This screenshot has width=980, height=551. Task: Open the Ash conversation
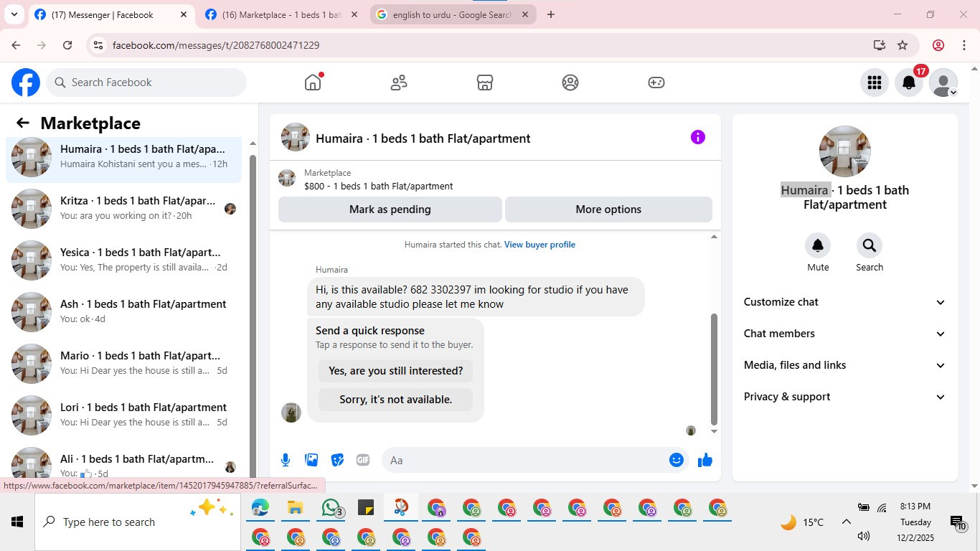[123, 312]
